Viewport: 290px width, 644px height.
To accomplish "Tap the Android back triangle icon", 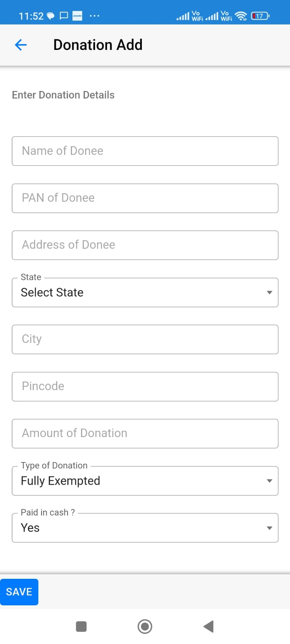I will tap(208, 626).
